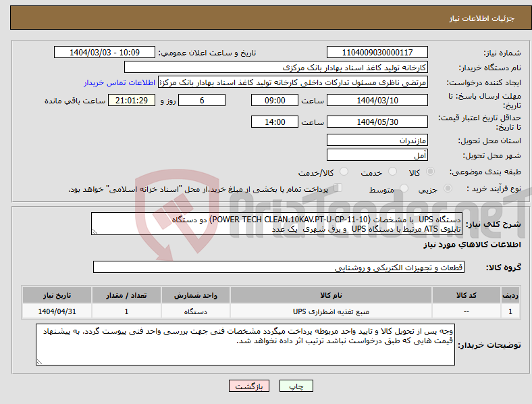Screen dimensions: 532x404
Task: Click the نام کالا column header
Action: [331, 295]
